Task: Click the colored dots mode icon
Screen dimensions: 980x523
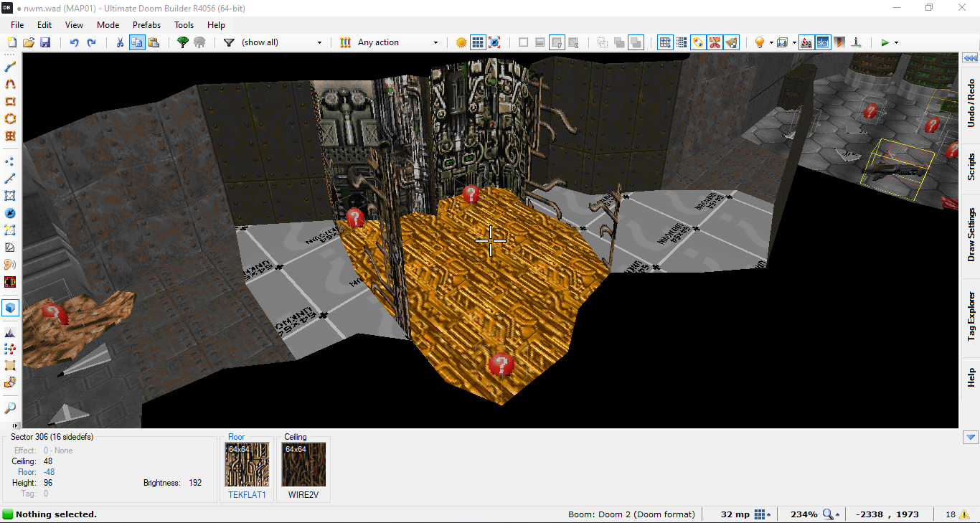Action: point(10,349)
